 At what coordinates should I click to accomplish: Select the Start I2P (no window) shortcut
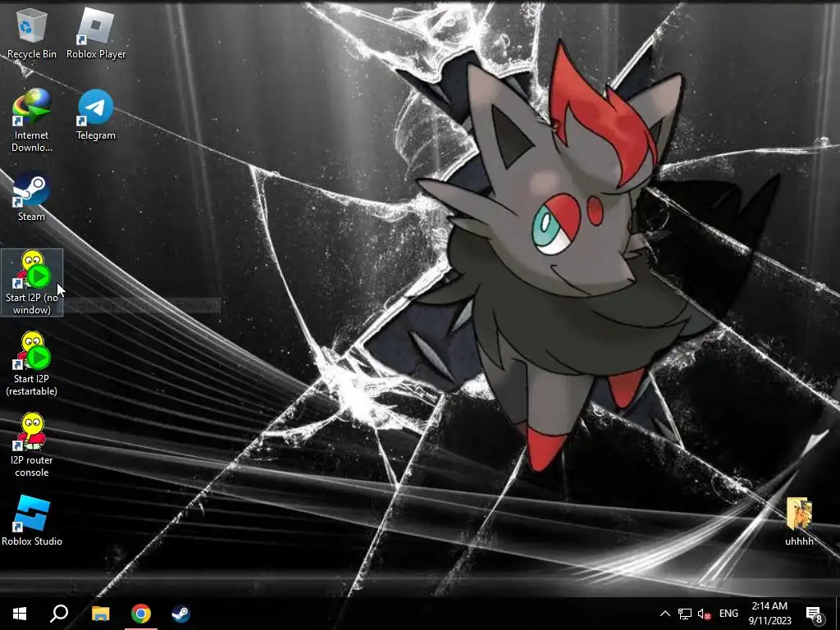tap(32, 282)
